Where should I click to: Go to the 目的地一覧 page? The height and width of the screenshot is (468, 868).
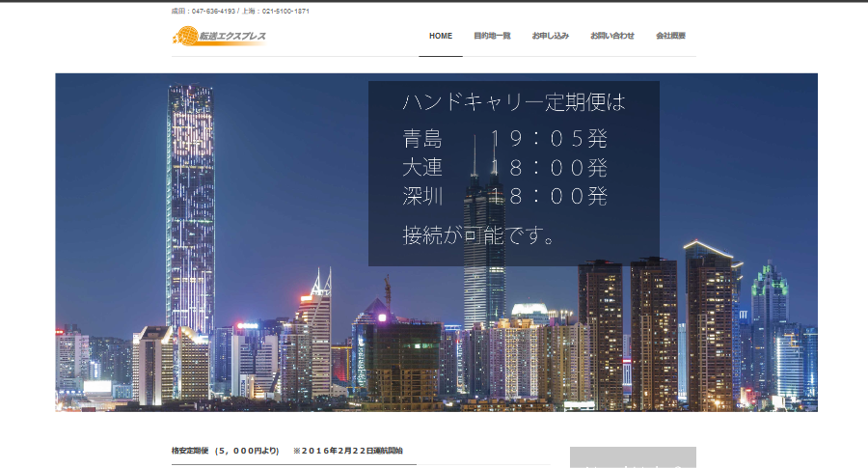click(x=492, y=36)
